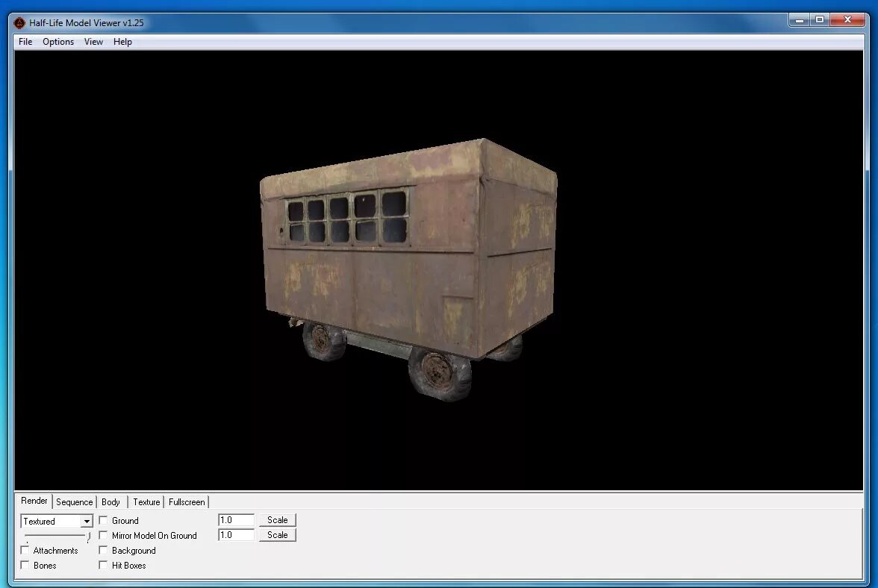Screen dimensions: 878x588
Task: Click the lower Scale button
Action: [x=277, y=536]
